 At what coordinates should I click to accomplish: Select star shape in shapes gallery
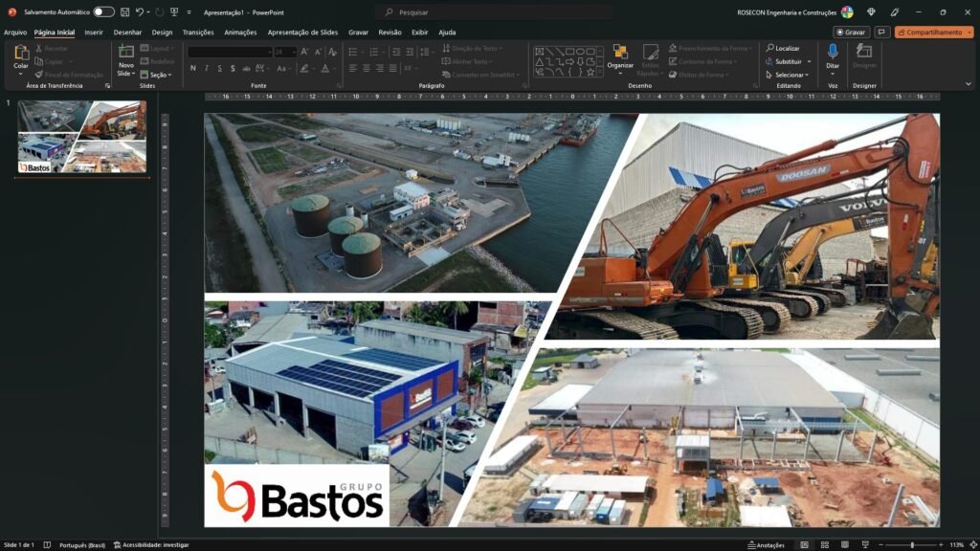(x=590, y=72)
